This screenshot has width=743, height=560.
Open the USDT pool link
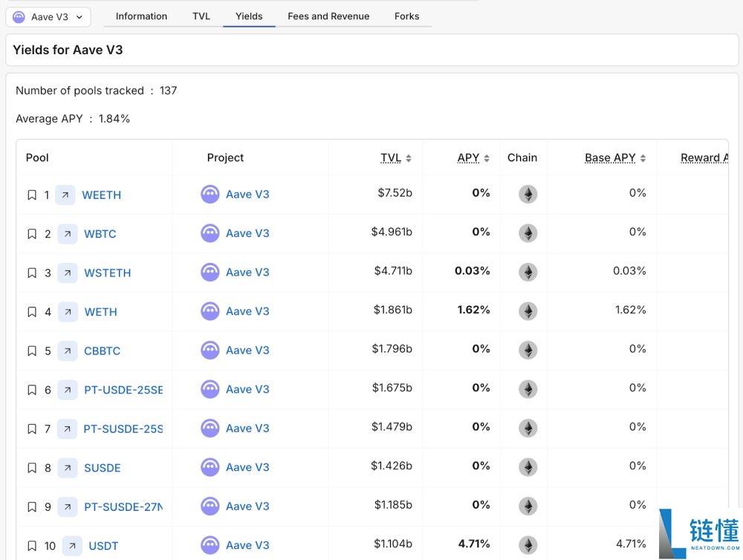click(x=103, y=546)
